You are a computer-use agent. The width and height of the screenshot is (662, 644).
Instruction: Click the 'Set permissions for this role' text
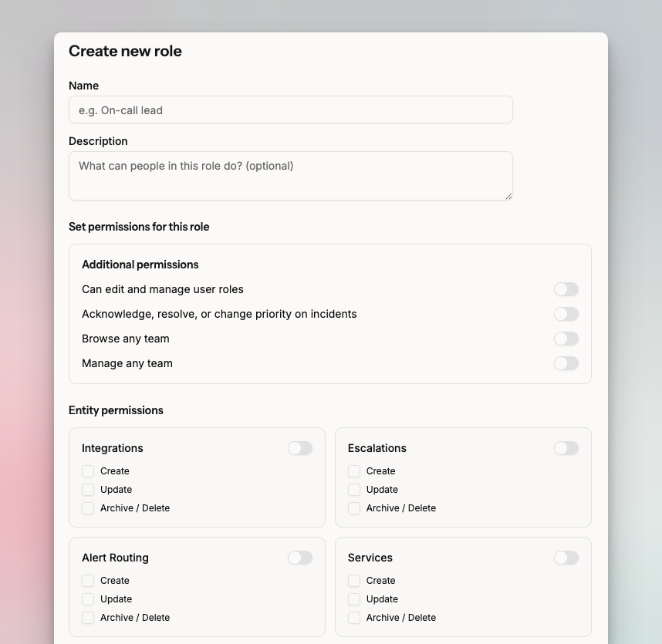pos(139,227)
